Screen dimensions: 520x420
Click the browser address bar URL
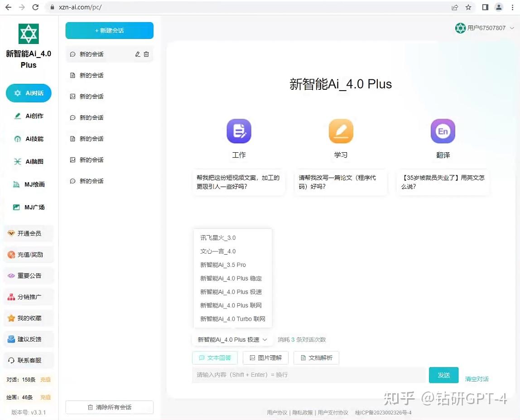coord(80,7)
